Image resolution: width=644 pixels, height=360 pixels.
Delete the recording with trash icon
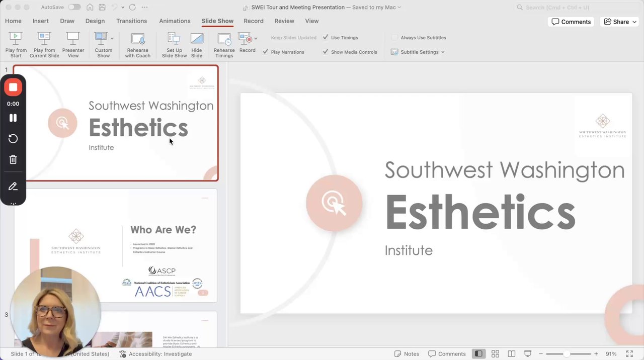click(13, 159)
